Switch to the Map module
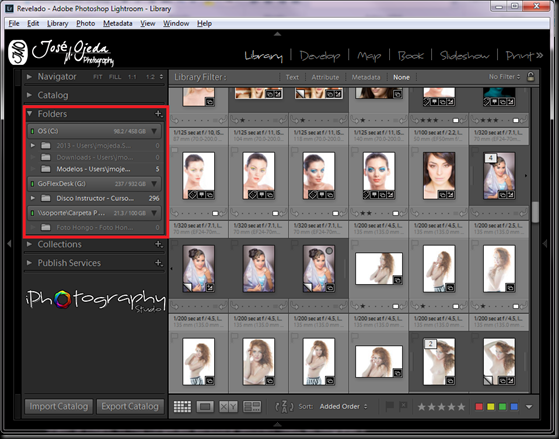This screenshot has height=439, width=559. [x=369, y=56]
